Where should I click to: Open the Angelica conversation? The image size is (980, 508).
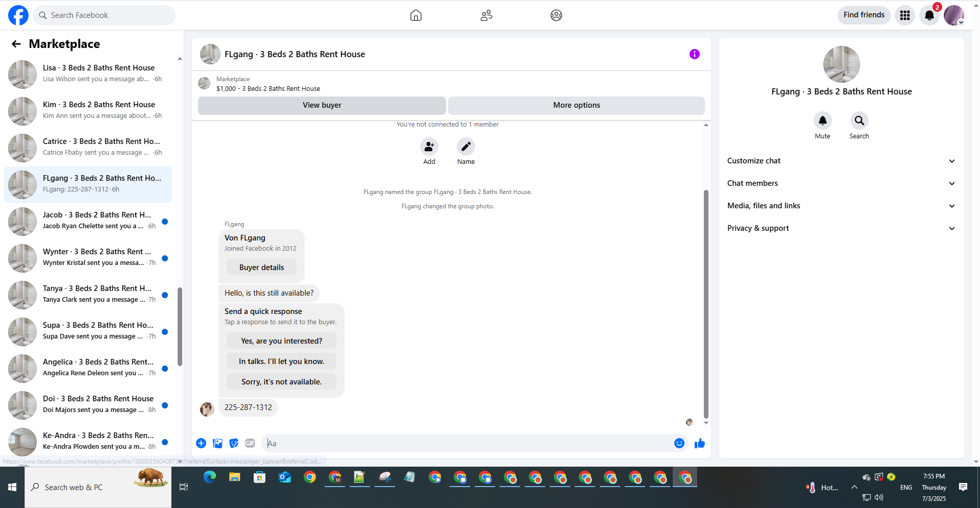[x=88, y=368]
